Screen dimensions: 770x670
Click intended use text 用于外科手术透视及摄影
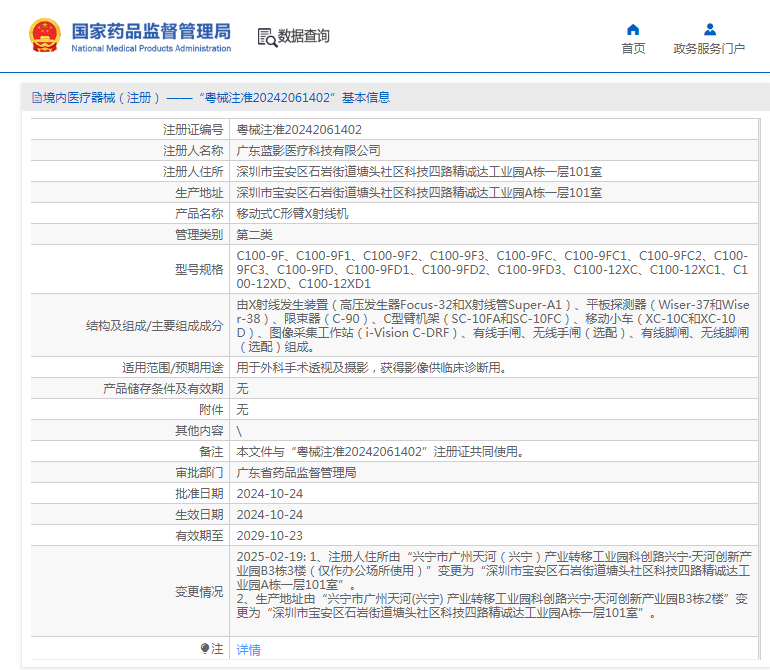point(371,367)
